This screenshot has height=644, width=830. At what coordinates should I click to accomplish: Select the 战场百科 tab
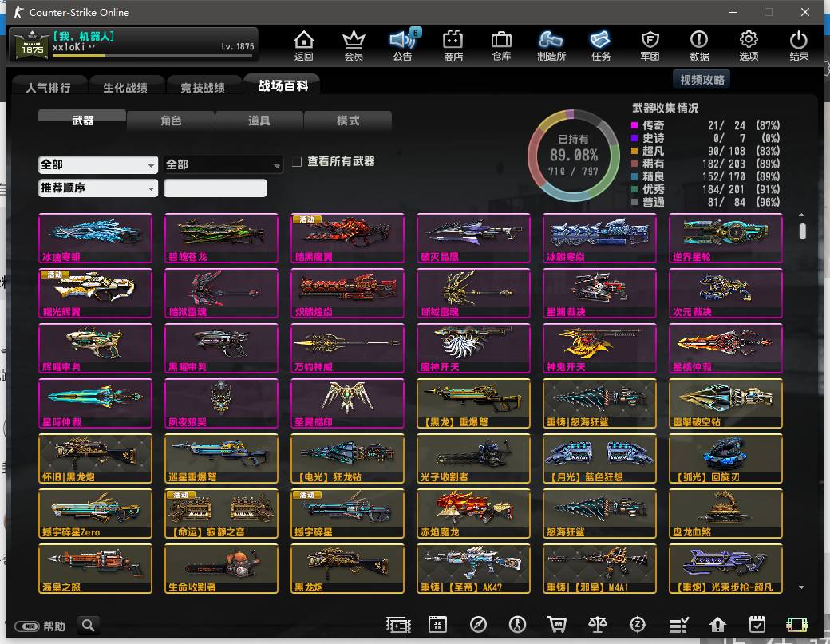pyautogui.click(x=283, y=85)
